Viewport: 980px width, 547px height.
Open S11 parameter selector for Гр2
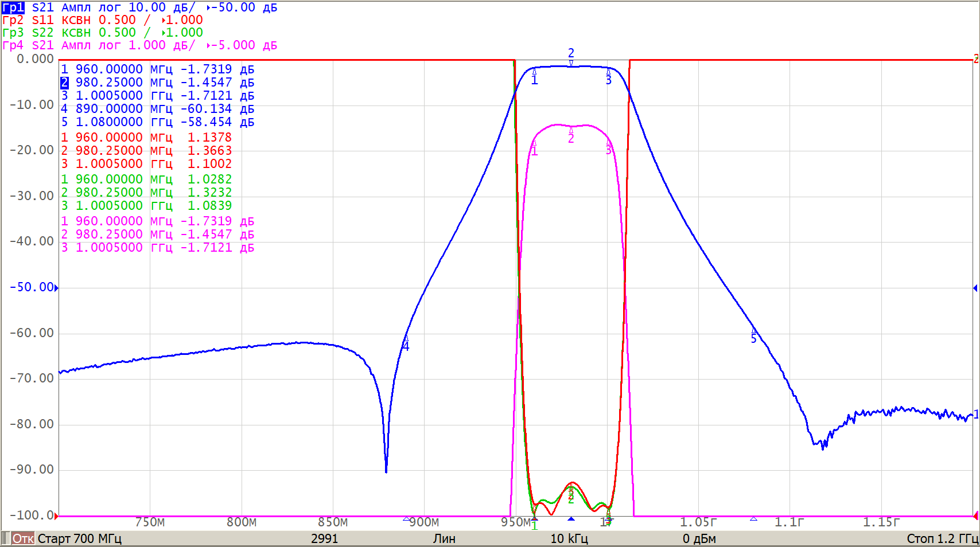(42, 20)
